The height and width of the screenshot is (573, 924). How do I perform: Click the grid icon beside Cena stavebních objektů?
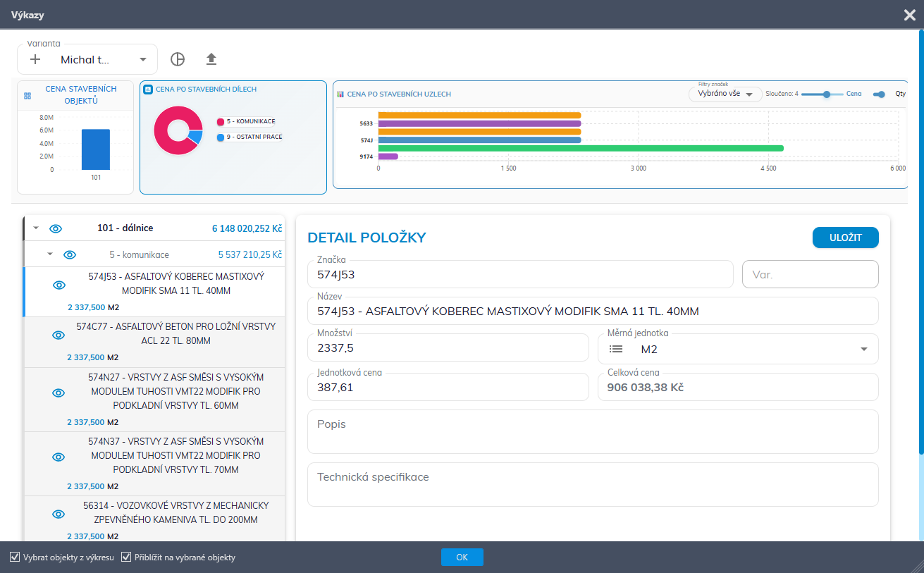point(27,96)
